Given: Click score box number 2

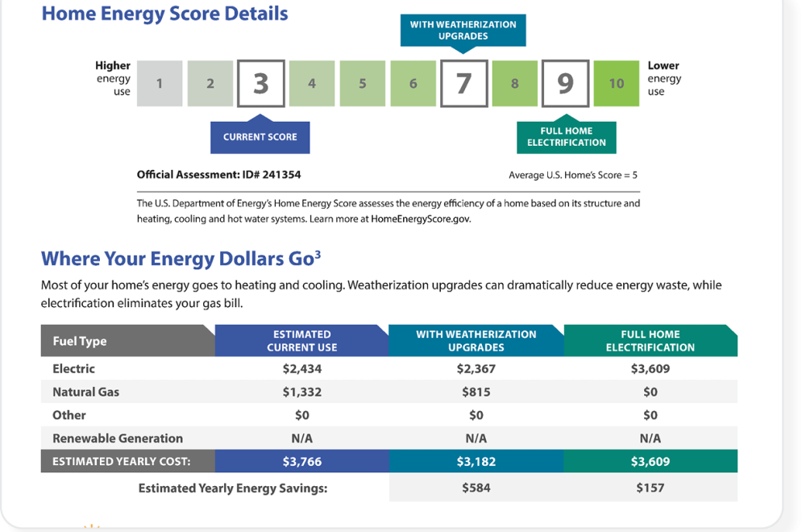Looking at the screenshot, I should pos(210,83).
